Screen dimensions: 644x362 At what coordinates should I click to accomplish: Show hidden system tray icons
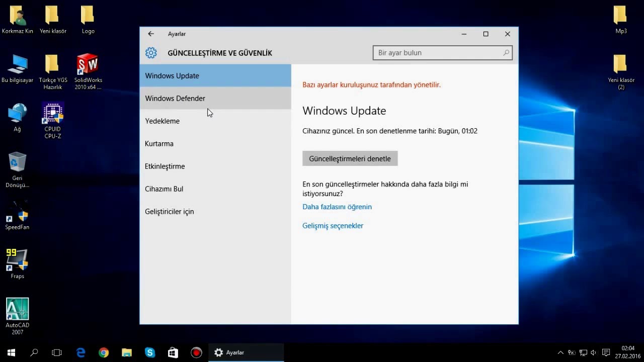click(x=560, y=353)
